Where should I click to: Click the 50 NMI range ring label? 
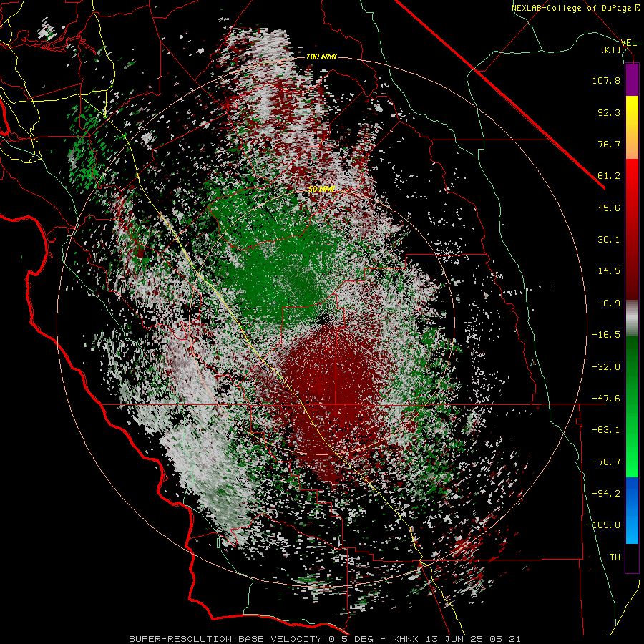321,189
